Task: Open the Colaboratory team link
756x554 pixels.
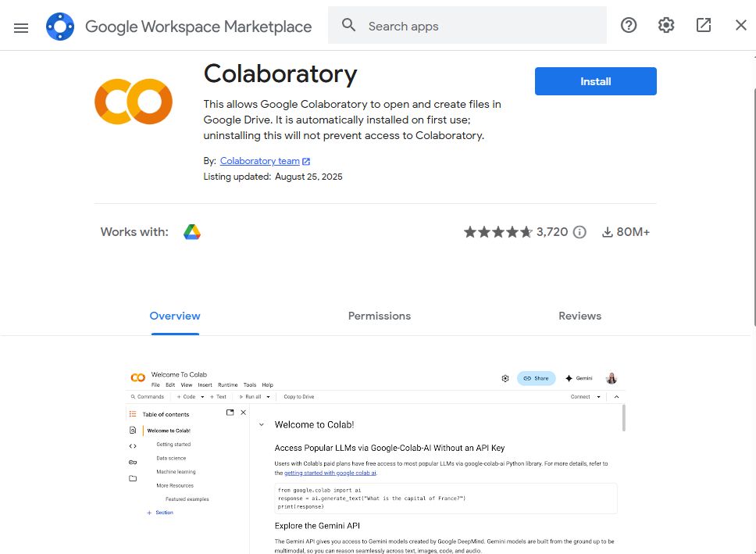Action: click(x=259, y=160)
